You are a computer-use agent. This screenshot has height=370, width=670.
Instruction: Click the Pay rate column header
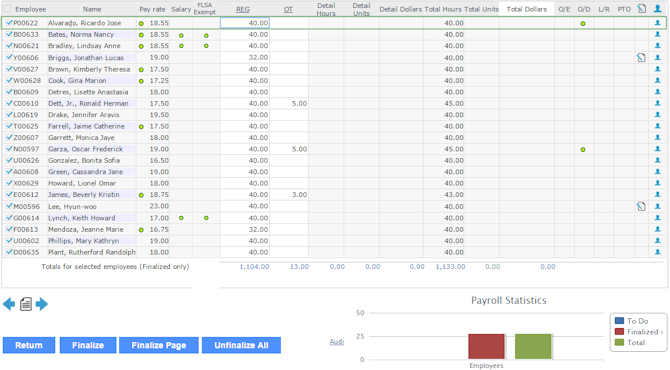[x=152, y=9]
